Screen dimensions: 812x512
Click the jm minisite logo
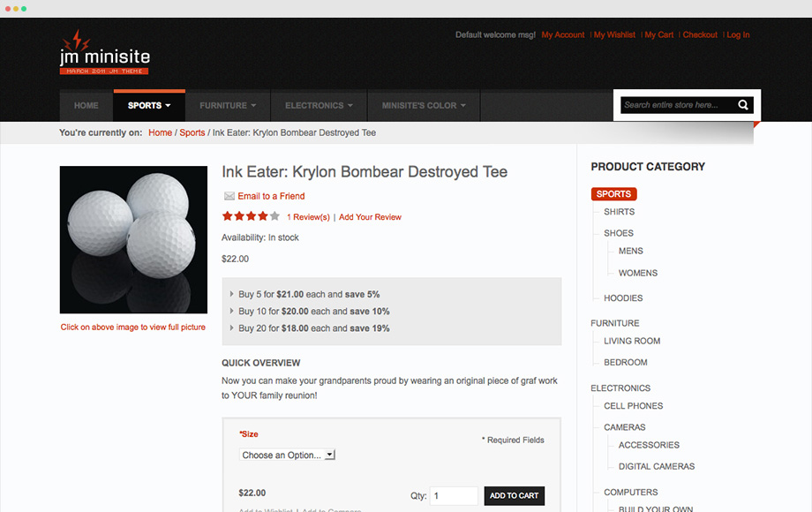[x=105, y=52]
